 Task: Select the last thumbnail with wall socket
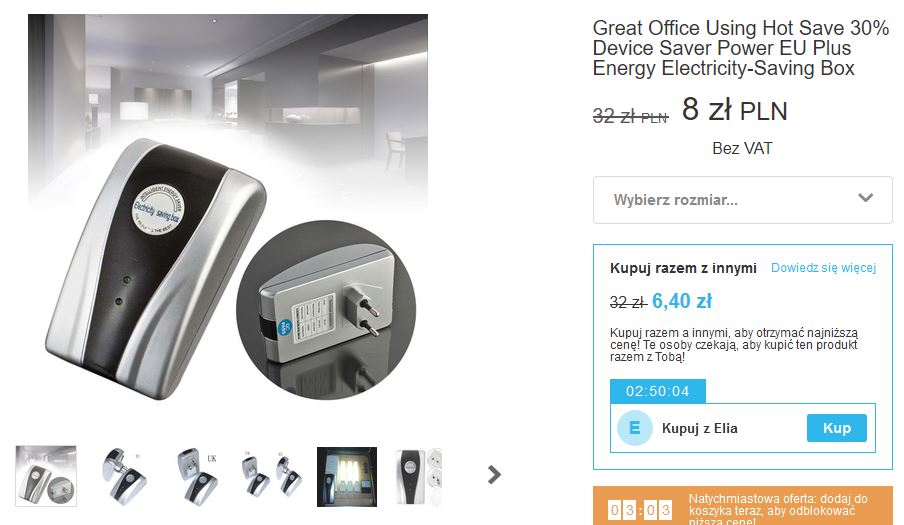pyautogui.click(x=419, y=476)
